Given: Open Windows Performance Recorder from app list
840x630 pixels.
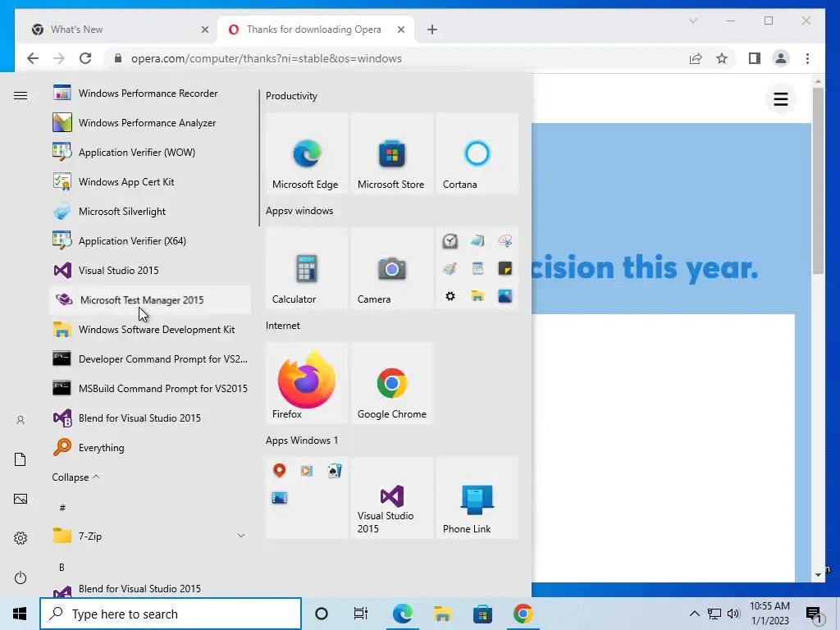Looking at the screenshot, I should [x=150, y=94].
